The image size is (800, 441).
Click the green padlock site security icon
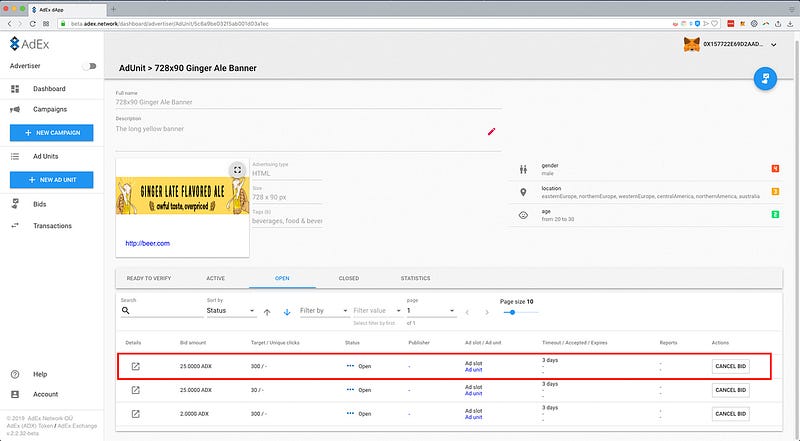click(63, 23)
